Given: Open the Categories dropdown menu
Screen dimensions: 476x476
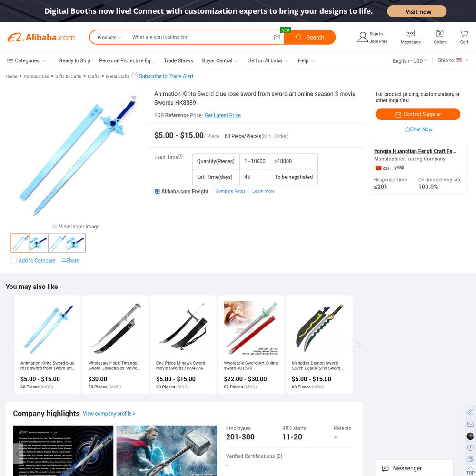Looking at the screenshot, I should [x=26, y=61].
